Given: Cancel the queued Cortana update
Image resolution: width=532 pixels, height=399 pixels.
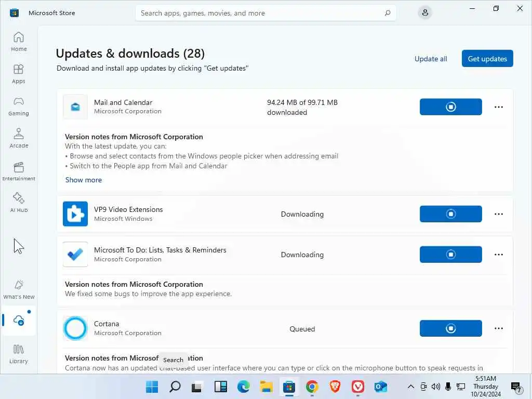Looking at the screenshot, I should coord(450,328).
